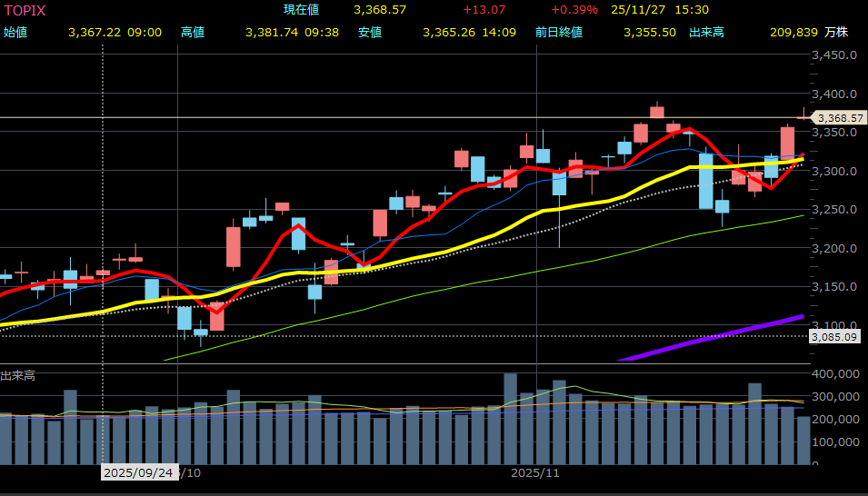Image resolution: width=868 pixels, height=496 pixels.
Task: Click the +0.39% percent change
Action: 574,10
